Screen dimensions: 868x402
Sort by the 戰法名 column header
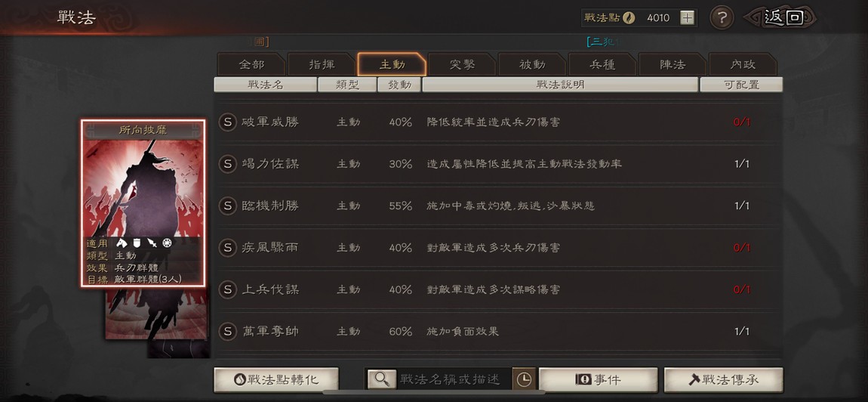pyautogui.click(x=265, y=85)
